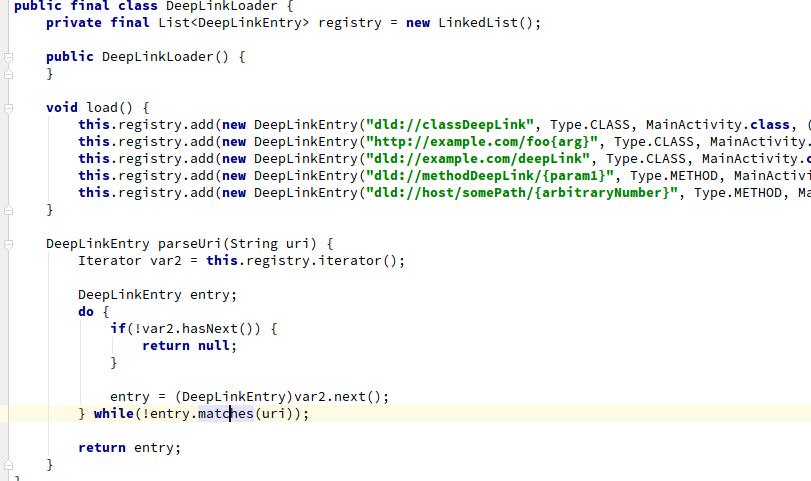Click the "do" keyword
Image resolution: width=811 pixels, height=481 pixels.
pyautogui.click(x=86, y=312)
